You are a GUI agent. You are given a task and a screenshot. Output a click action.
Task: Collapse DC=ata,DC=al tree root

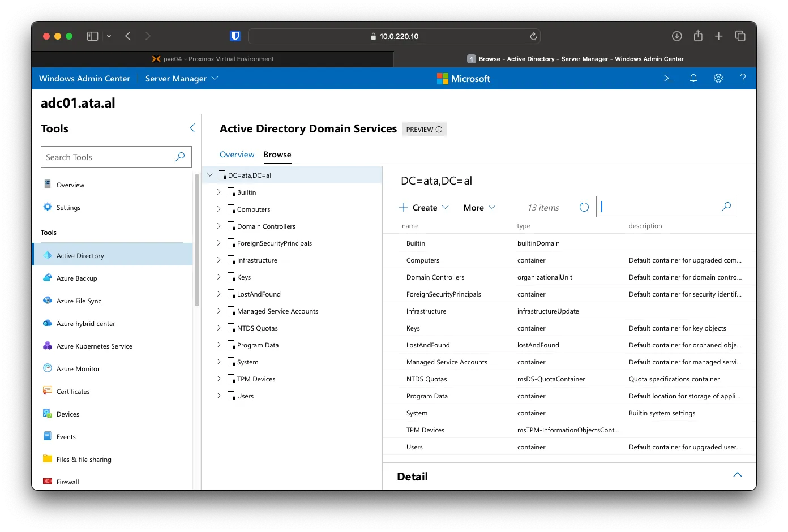coord(210,175)
